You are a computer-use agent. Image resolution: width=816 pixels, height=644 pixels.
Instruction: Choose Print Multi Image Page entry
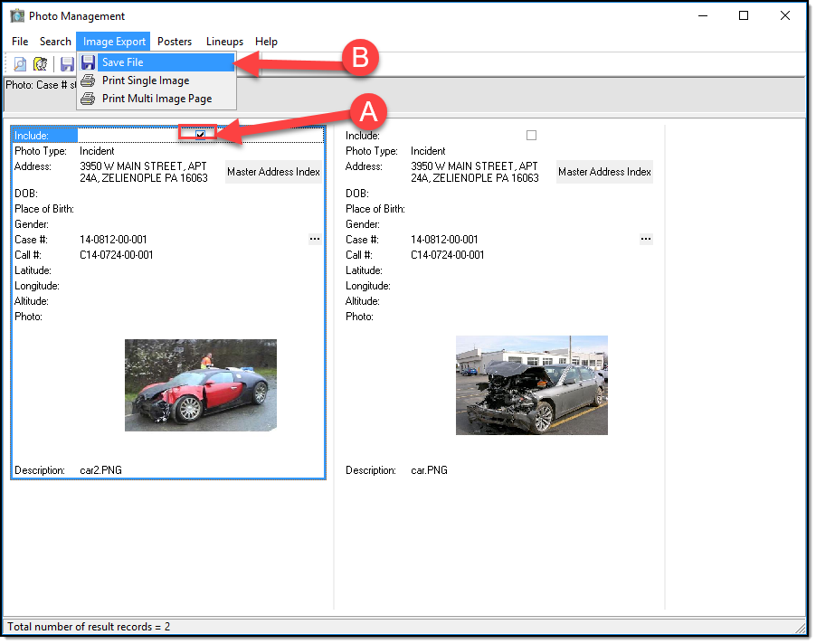157,99
